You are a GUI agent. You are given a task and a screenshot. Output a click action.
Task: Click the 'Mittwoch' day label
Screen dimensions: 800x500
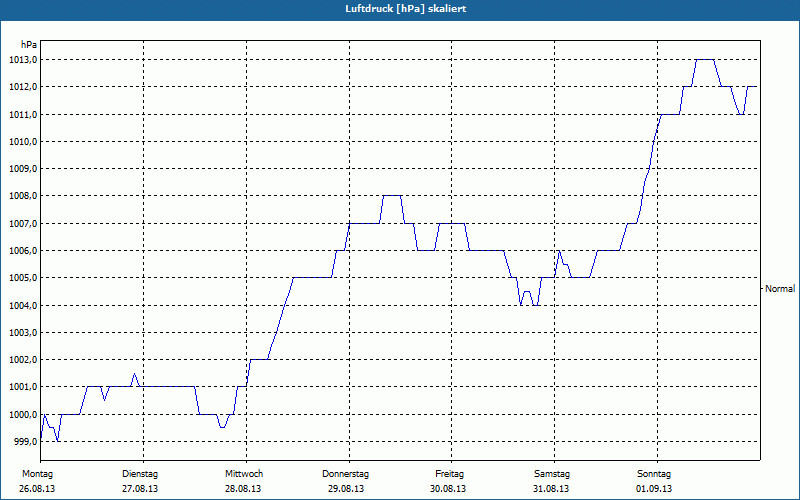click(244, 474)
